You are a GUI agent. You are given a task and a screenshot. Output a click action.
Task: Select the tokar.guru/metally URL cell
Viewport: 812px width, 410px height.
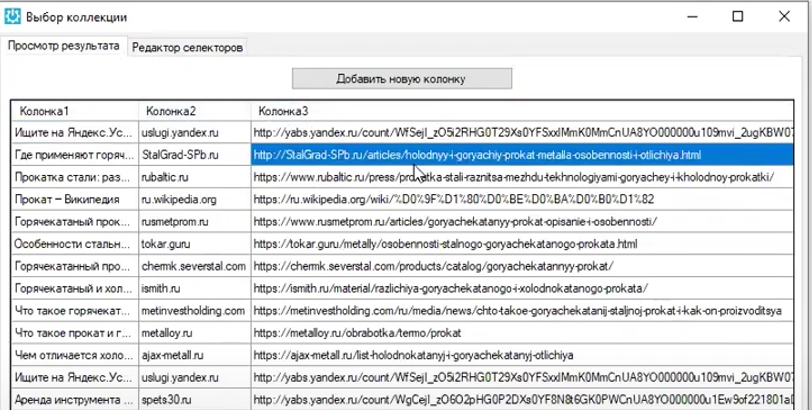[x=522, y=244]
